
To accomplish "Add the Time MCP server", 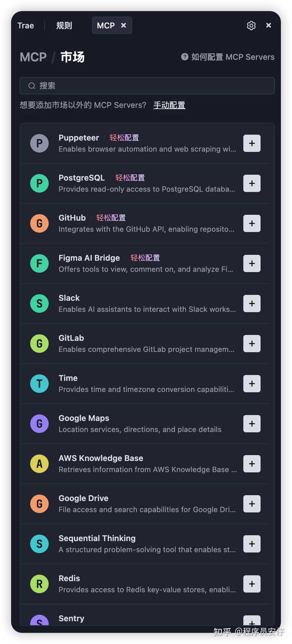I will pos(252,384).
